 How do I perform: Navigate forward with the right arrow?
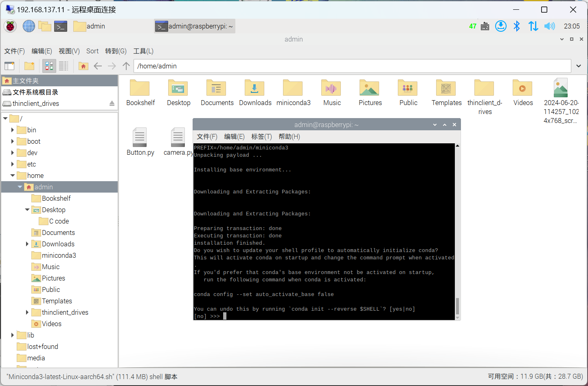coord(112,66)
